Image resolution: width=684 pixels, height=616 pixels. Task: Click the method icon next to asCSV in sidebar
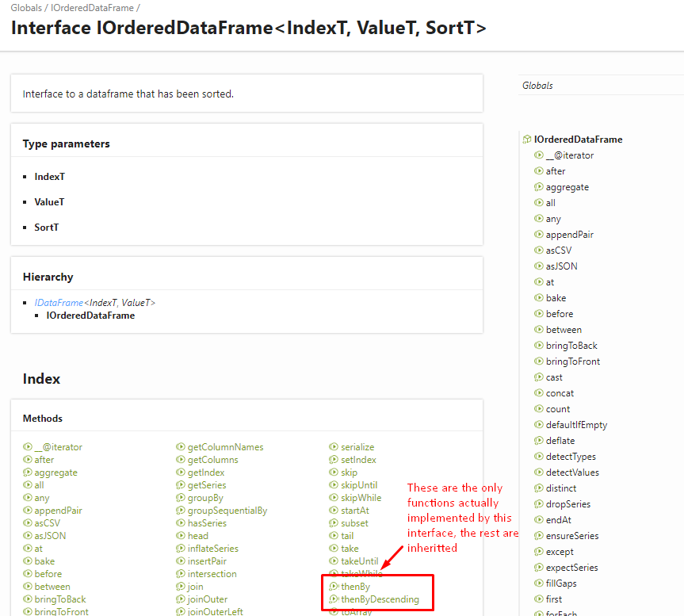click(x=539, y=251)
